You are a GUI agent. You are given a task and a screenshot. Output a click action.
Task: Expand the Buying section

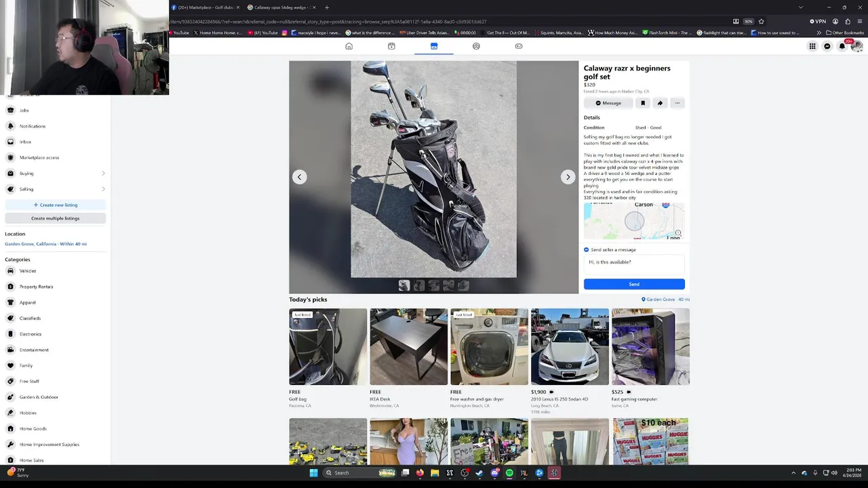tap(56, 174)
